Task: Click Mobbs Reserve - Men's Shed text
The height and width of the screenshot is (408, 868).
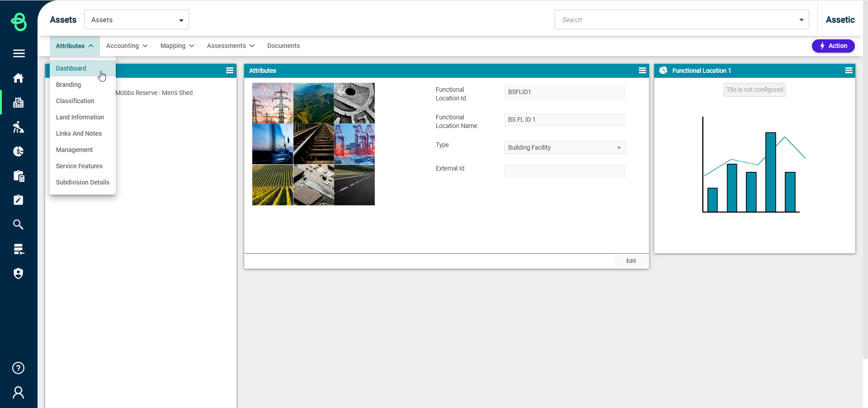Action: pos(154,93)
